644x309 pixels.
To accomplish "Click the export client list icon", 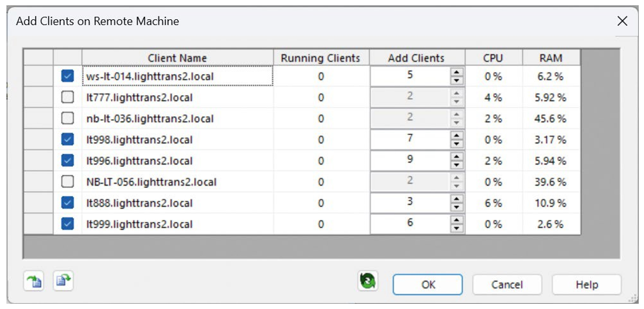I will pos(63,281).
